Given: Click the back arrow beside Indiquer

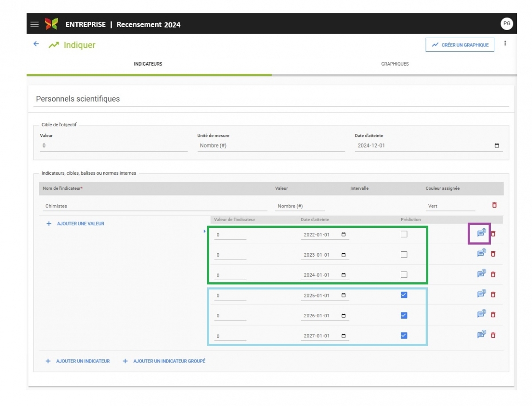Looking at the screenshot, I should click(36, 44).
